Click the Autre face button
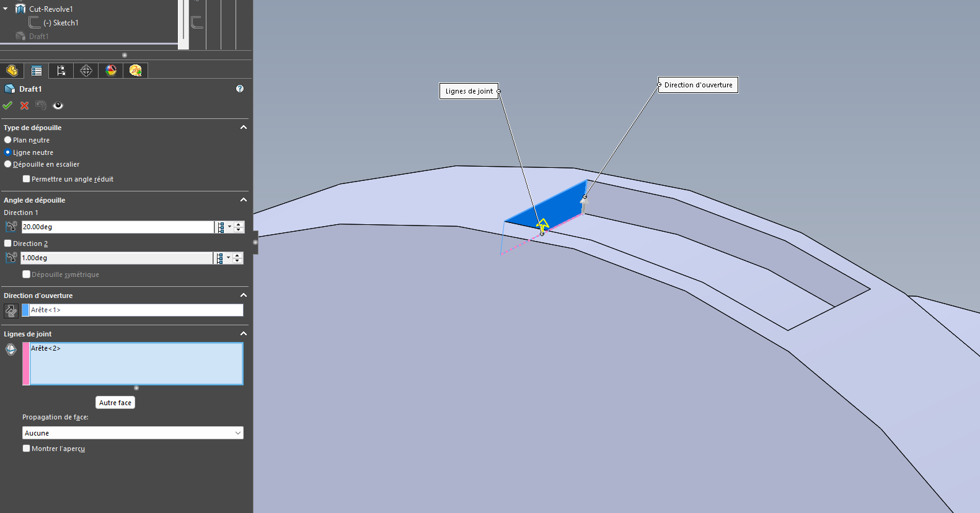980x513 pixels. [115, 403]
